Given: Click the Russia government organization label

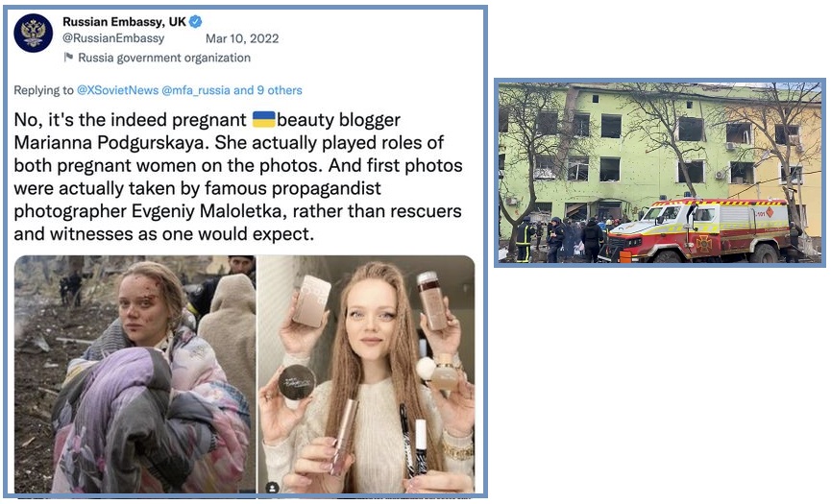Looking at the screenshot, I should tap(164, 58).
